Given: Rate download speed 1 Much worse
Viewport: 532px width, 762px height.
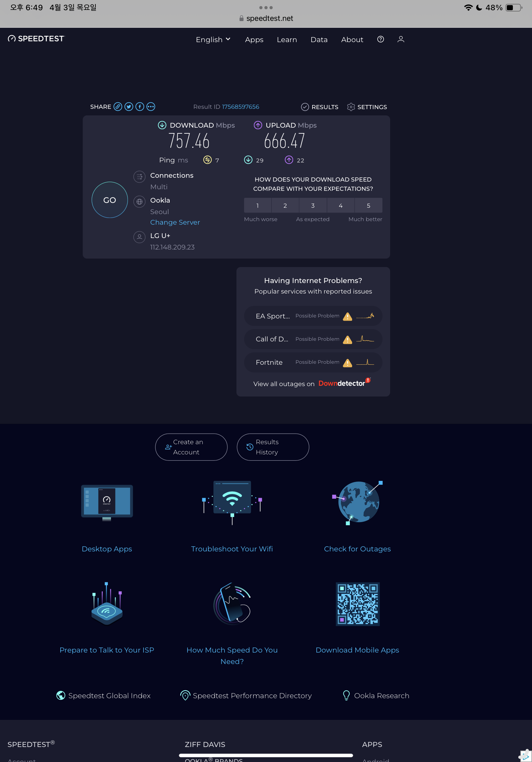Looking at the screenshot, I should click(257, 205).
